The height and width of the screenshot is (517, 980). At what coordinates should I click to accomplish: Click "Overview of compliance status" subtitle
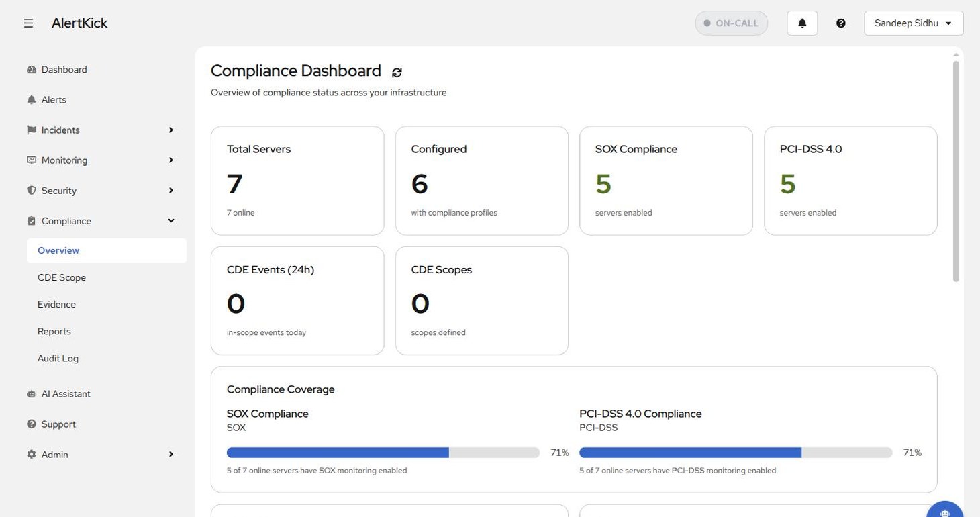[328, 93]
